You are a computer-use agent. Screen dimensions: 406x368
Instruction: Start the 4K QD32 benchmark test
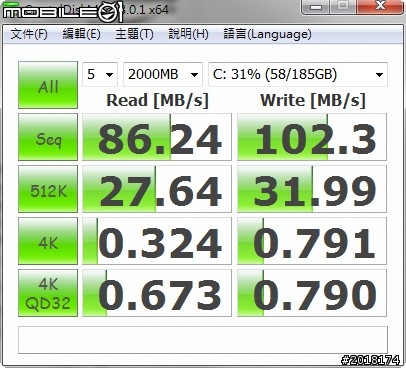click(x=48, y=293)
